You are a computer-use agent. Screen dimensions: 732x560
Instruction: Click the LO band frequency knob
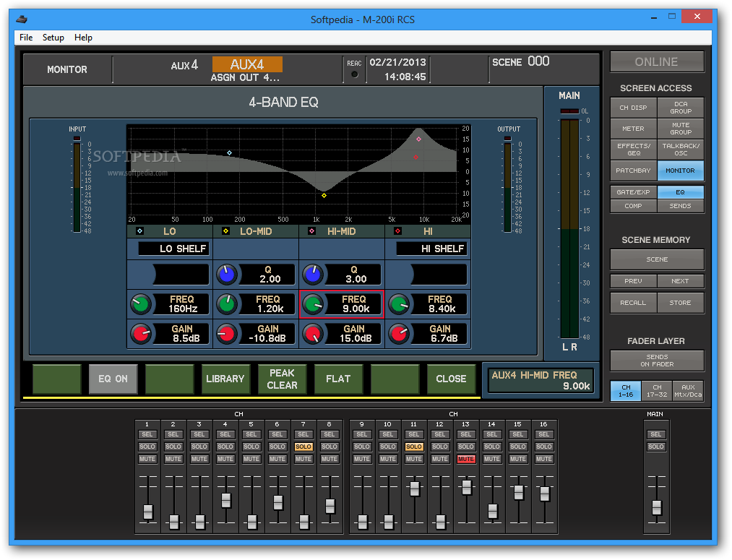coord(140,304)
